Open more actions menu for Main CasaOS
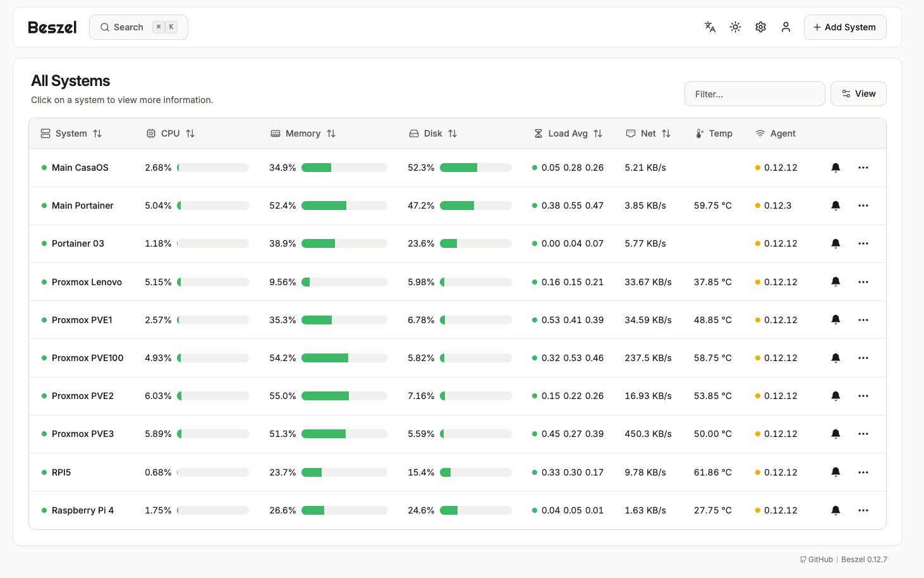Image resolution: width=924 pixels, height=578 pixels. [x=863, y=168]
